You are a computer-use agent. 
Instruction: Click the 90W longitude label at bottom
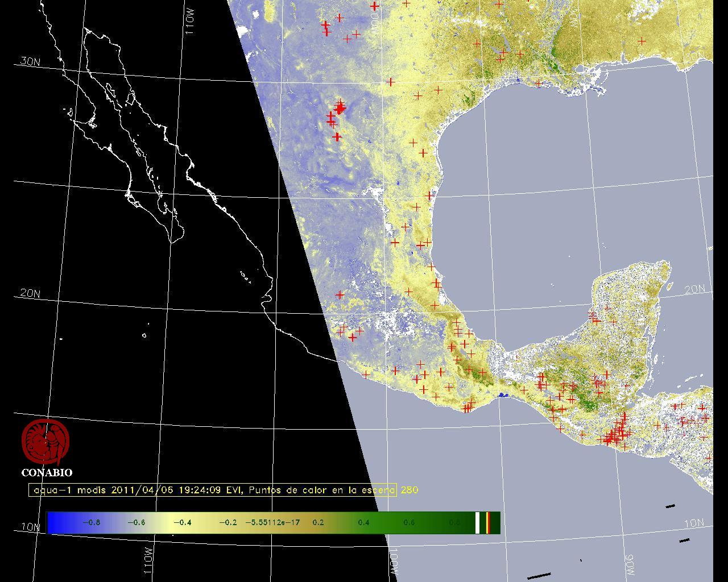pyautogui.click(x=630, y=563)
